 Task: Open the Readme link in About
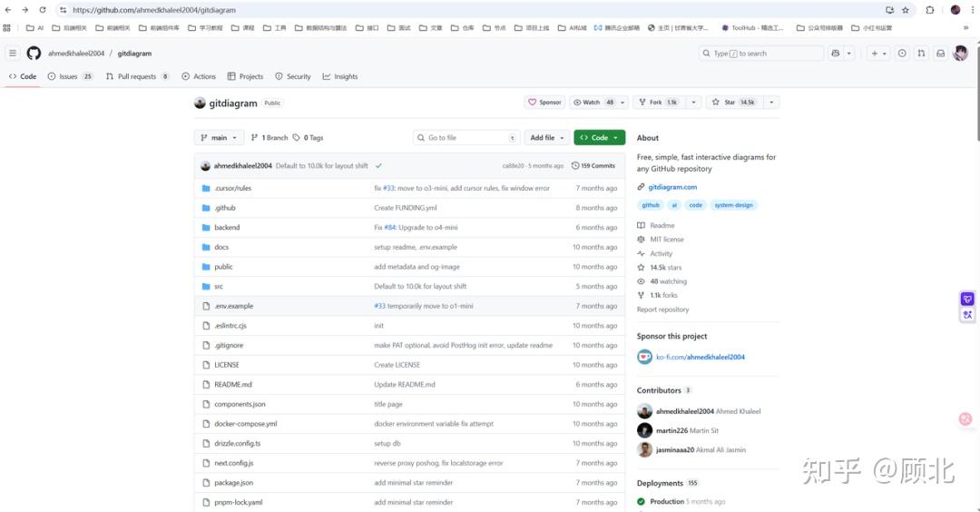[x=661, y=225]
